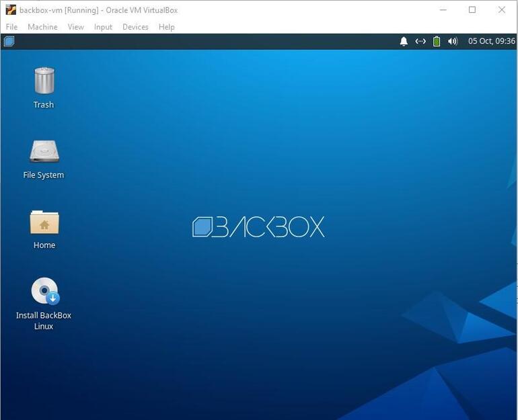Click the Home label under the folder
518x420 pixels.
pyautogui.click(x=44, y=245)
